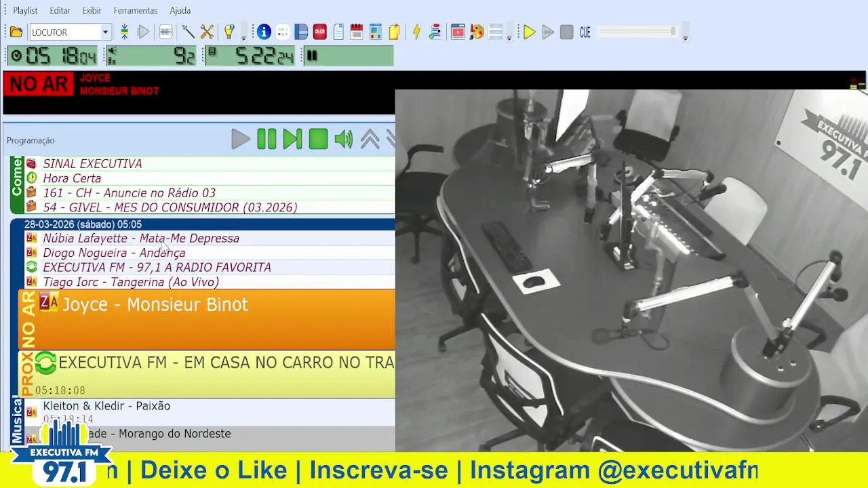Click the 28-03-2026 (sábado) 05:05 block header
Screen dimensions: 868x488
[203, 224]
